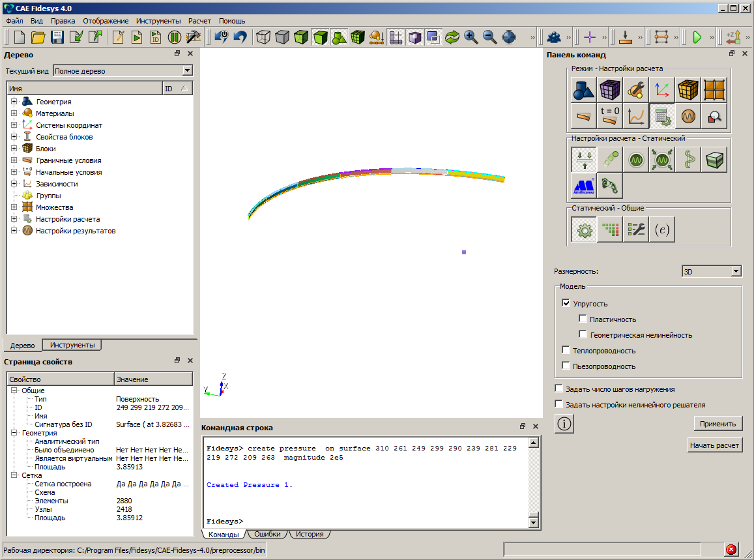Click the green play toolbar icon
The image size is (754, 560).
click(x=697, y=37)
